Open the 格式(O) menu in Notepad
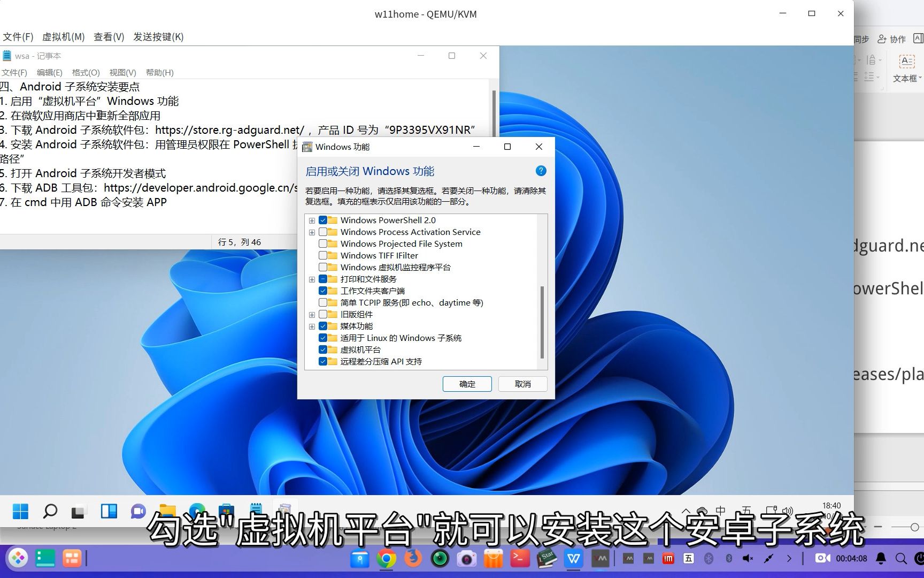924x578 pixels. (x=87, y=72)
